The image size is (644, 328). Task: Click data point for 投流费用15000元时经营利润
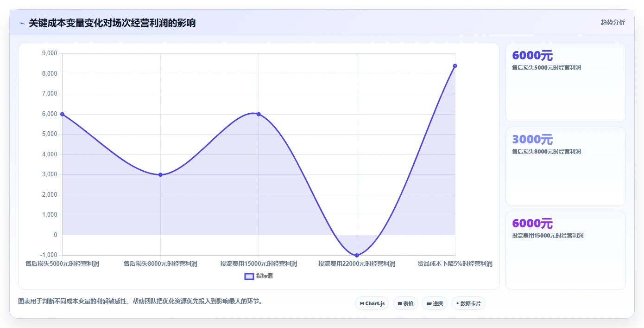(x=259, y=114)
